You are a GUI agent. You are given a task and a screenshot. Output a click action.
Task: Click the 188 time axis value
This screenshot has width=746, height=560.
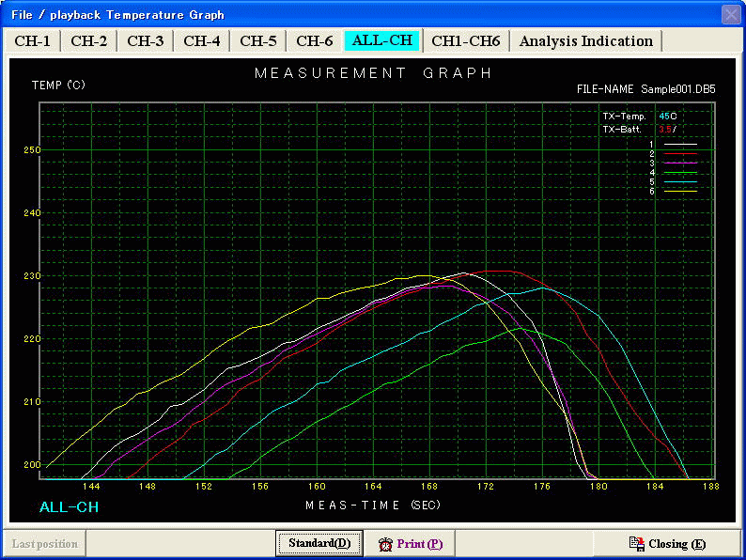(x=711, y=487)
